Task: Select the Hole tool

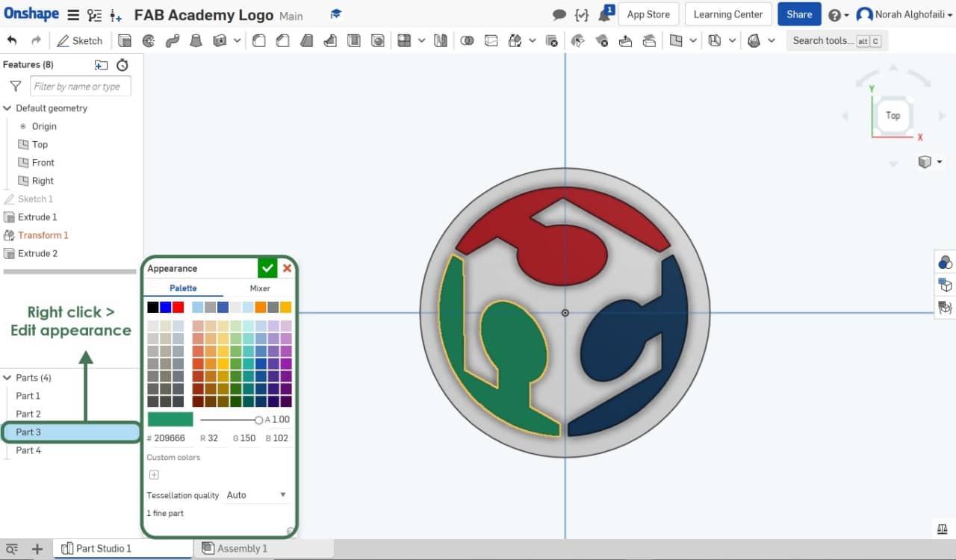Action: (x=379, y=40)
